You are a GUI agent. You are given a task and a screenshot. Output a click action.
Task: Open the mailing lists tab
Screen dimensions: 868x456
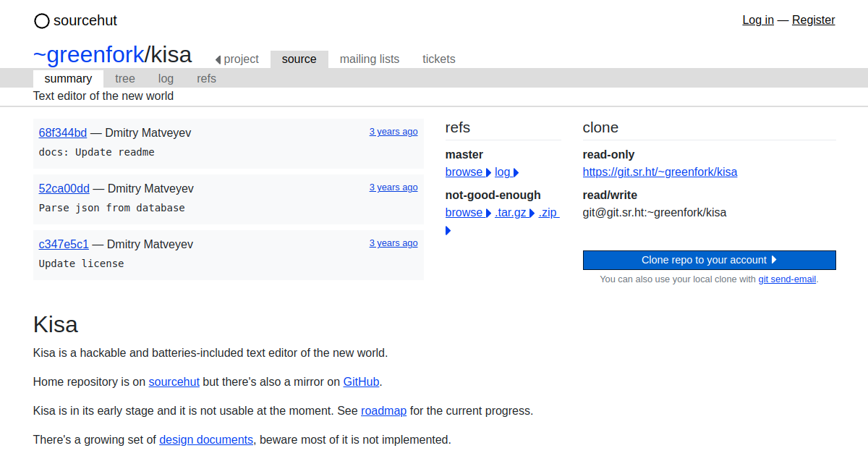(x=370, y=59)
